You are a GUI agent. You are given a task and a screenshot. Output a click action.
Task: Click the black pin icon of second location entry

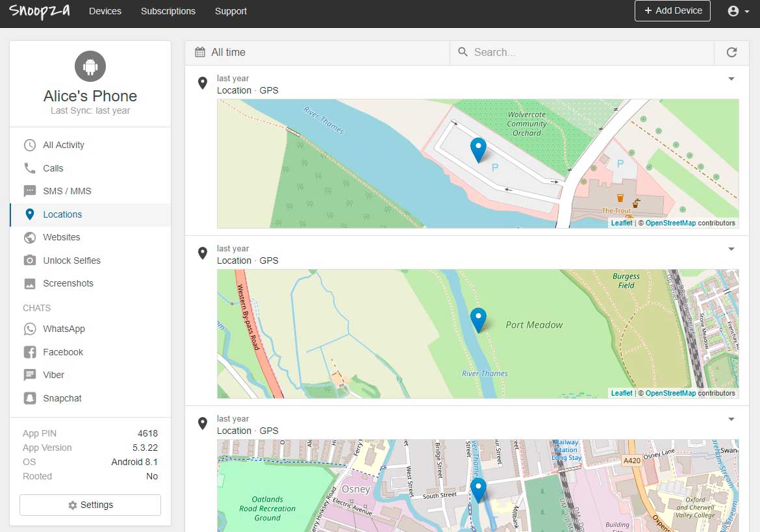(x=203, y=253)
